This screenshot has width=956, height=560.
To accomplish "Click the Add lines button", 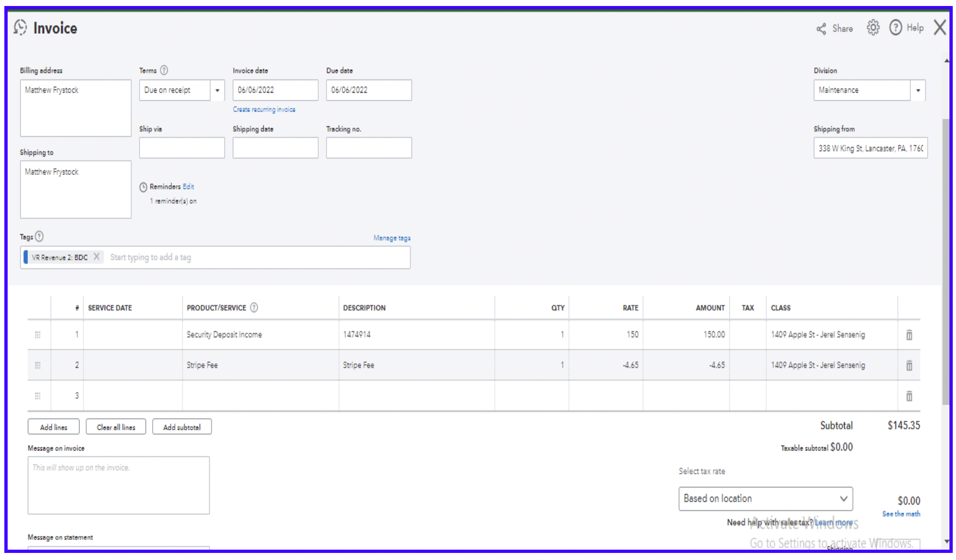I will [53, 427].
